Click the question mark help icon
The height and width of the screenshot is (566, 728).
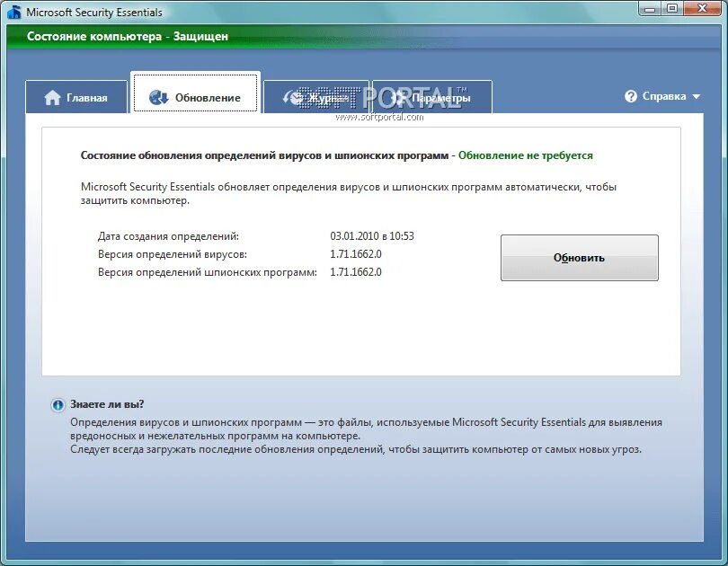[631, 96]
